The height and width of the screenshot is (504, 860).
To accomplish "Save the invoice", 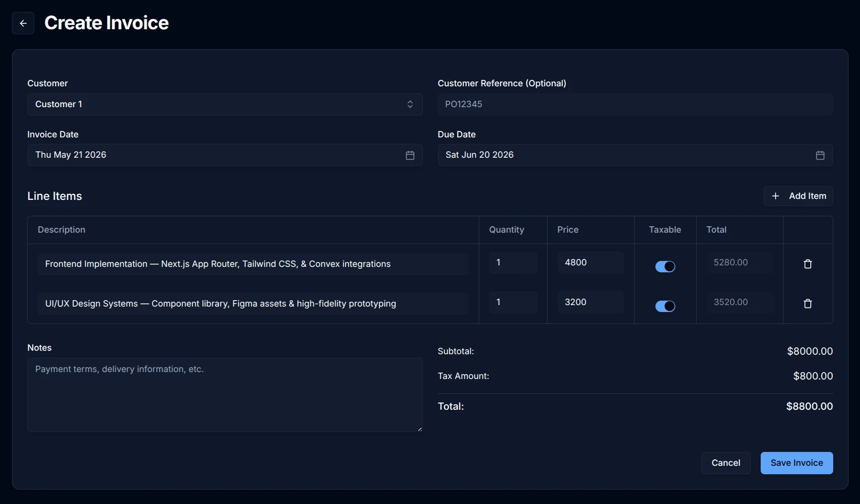I will point(796,463).
